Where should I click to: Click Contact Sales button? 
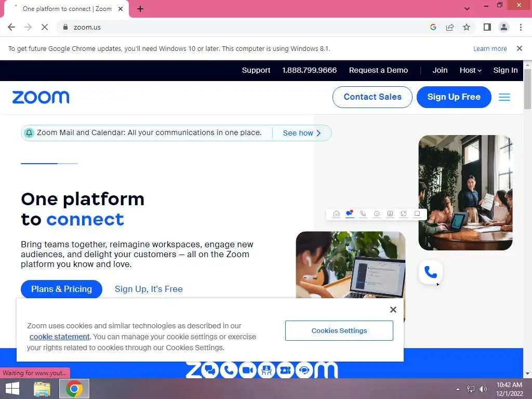(x=373, y=97)
